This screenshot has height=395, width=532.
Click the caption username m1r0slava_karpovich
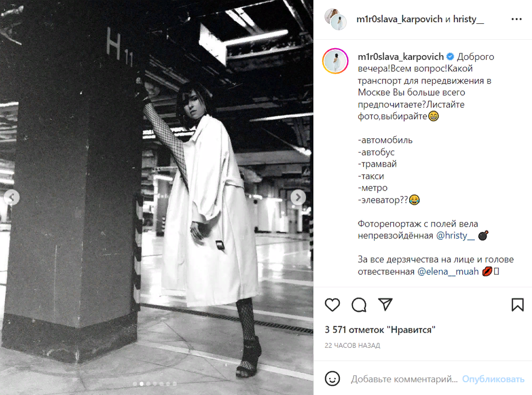[x=401, y=56]
